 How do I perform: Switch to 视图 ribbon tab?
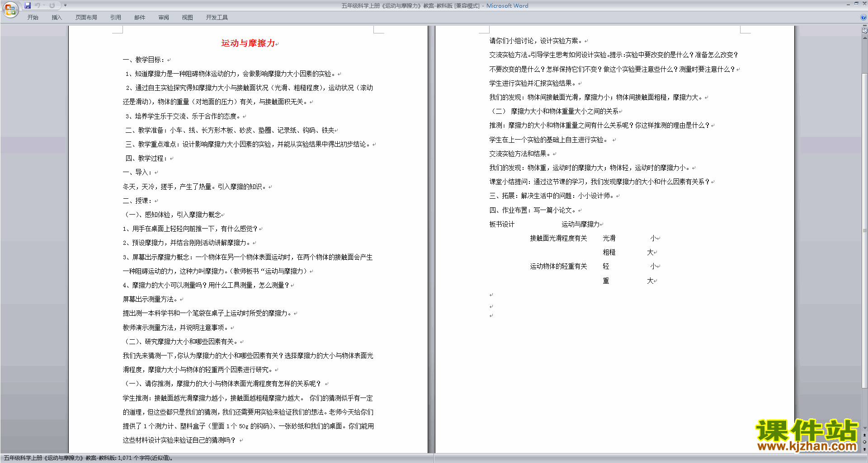click(188, 17)
